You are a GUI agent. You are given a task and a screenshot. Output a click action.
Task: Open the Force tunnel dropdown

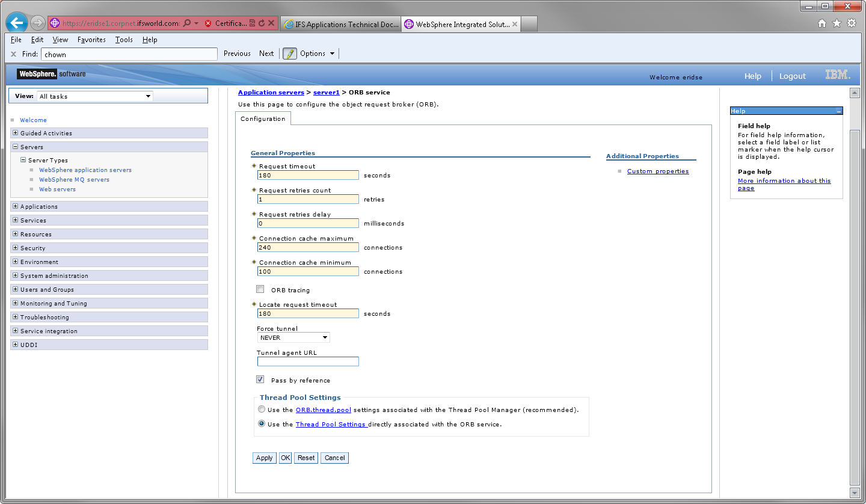click(325, 337)
